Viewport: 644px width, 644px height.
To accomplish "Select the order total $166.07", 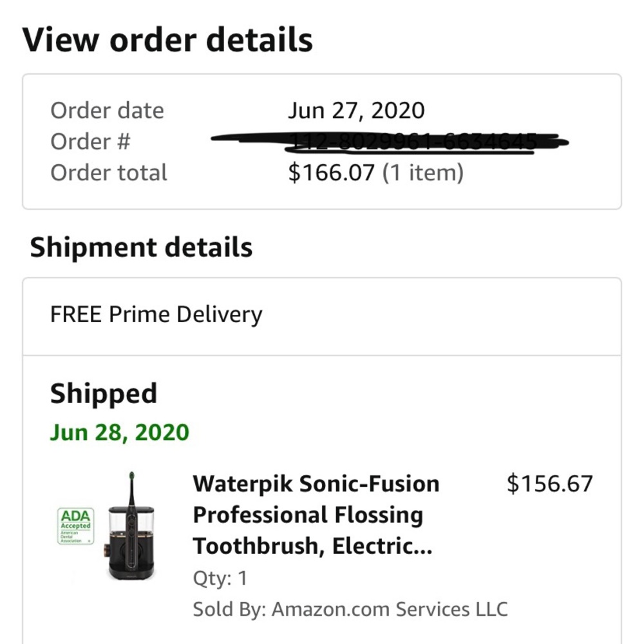I will 332,172.
